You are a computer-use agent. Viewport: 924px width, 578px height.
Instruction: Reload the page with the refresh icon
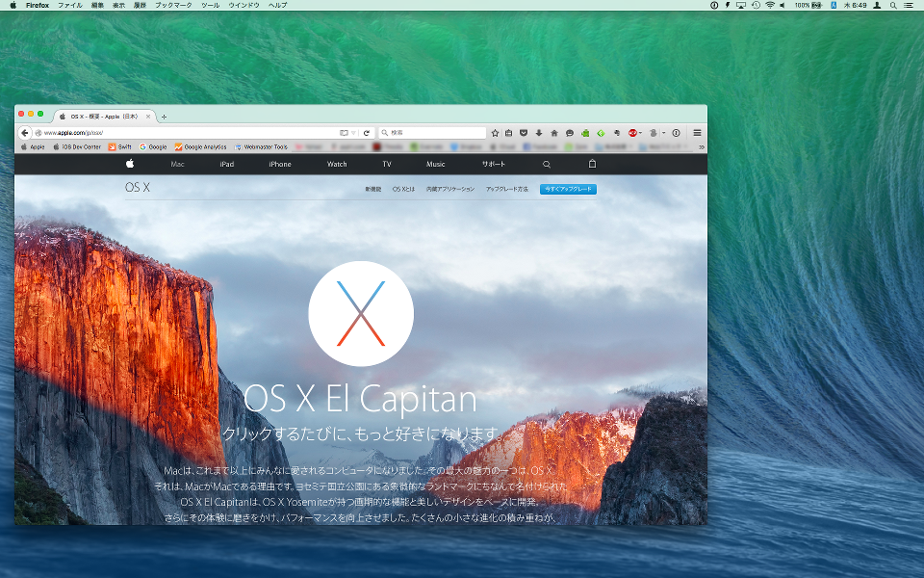[x=367, y=133]
